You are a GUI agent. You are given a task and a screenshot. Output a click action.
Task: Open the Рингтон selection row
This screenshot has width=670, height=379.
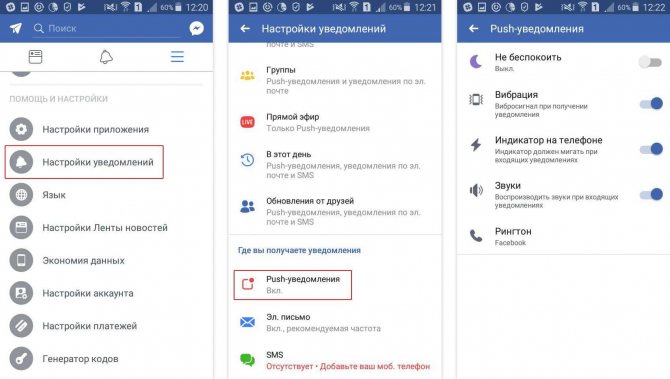coord(563,236)
